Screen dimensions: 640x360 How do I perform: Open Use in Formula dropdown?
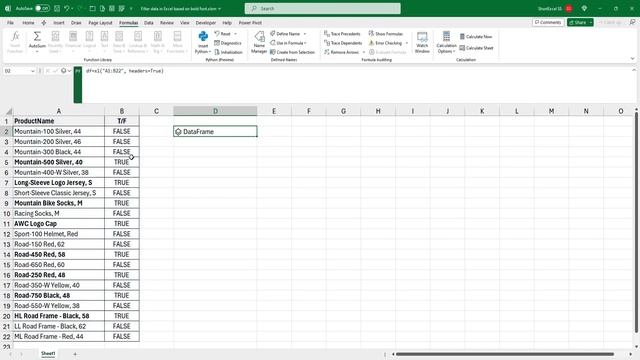(289, 43)
